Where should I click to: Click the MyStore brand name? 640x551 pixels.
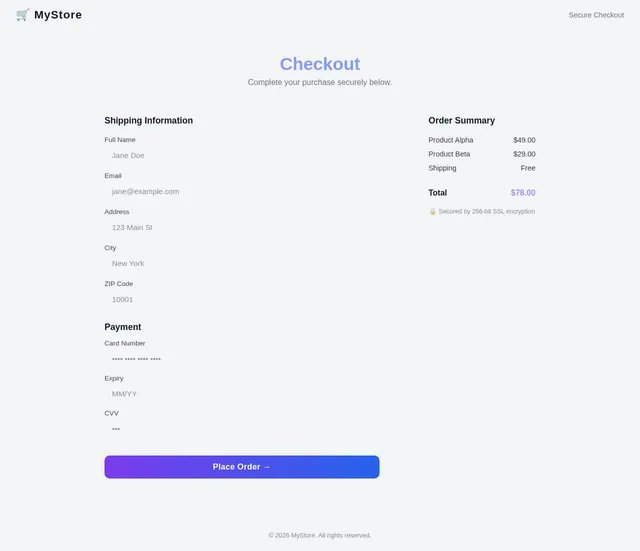tap(58, 15)
